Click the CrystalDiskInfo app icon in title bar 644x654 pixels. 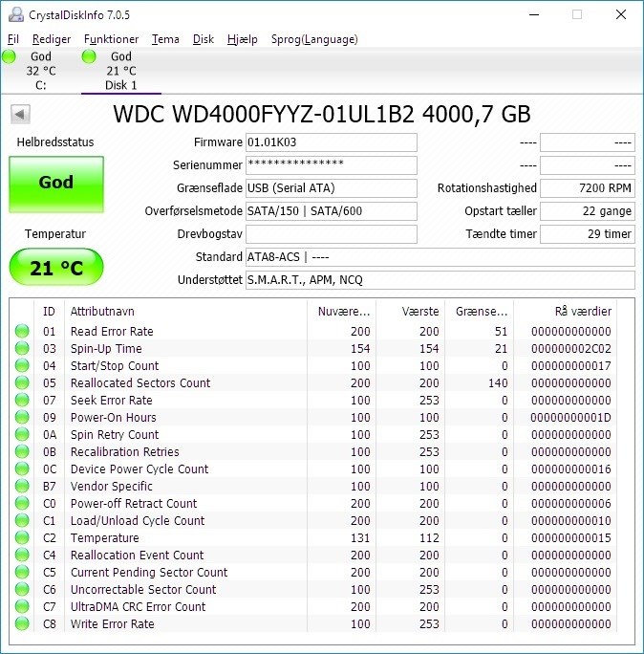[x=14, y=15]
